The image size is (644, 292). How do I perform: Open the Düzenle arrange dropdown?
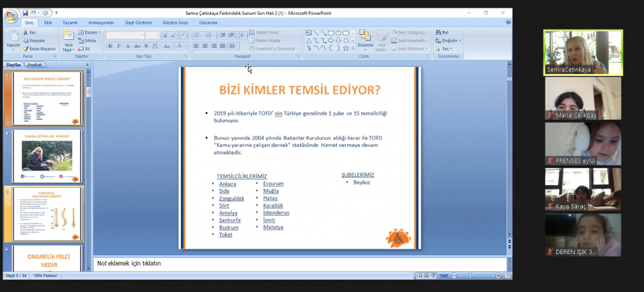[365, 41]
